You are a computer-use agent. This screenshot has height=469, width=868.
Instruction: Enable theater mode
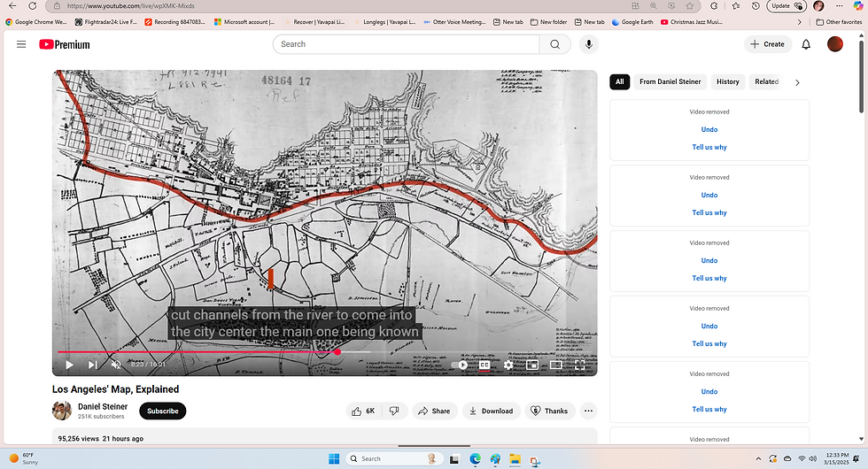[556, 365]
